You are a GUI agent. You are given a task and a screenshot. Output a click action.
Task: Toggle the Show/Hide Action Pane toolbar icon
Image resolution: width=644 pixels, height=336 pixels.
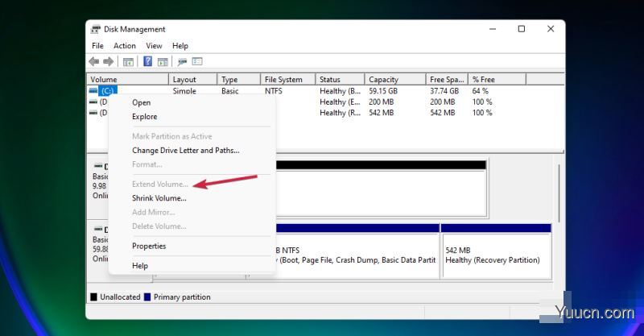pyautogui.click(x=163, y=62)
